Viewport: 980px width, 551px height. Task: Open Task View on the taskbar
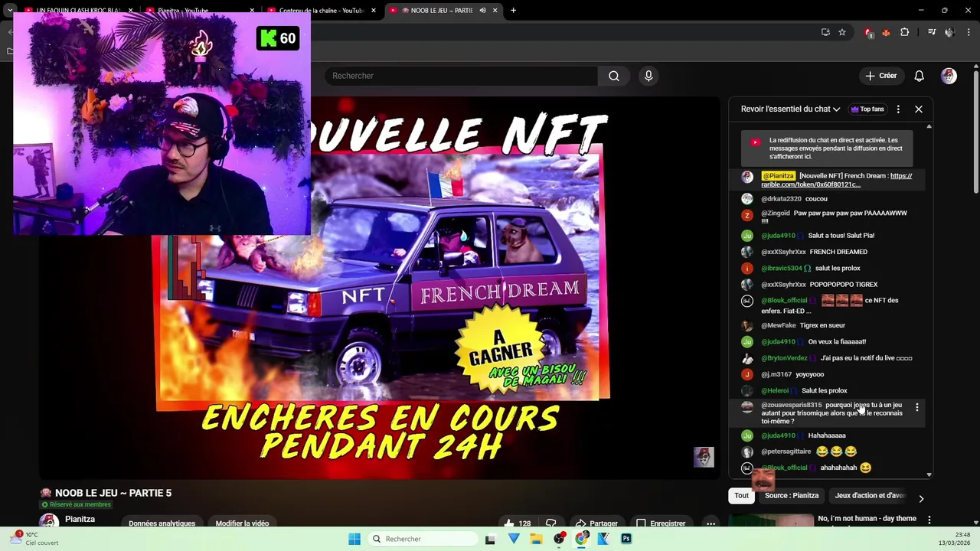[x=490, y=539]
